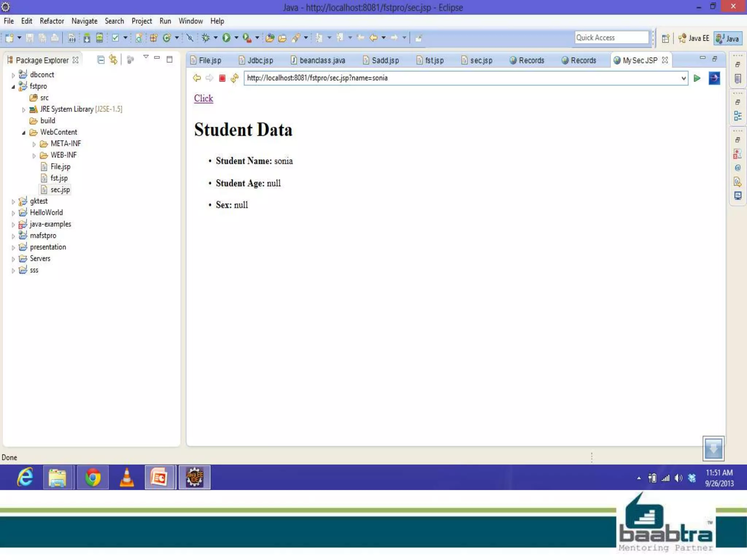Click the browser refresh icon
Screen dimensions: 747x560
235,78
